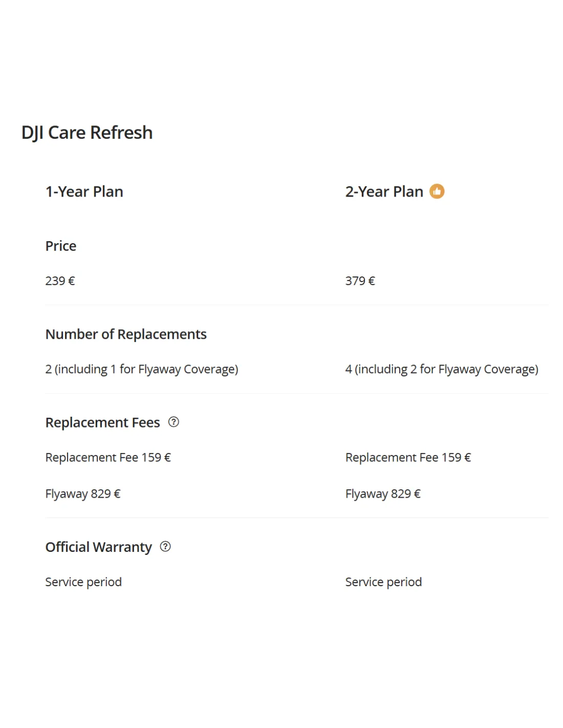Image resolution: width=563 pixels, height=728 pixels.
Task: Click 1-Year Replacement Fee 159 € text
Action: 108,457
